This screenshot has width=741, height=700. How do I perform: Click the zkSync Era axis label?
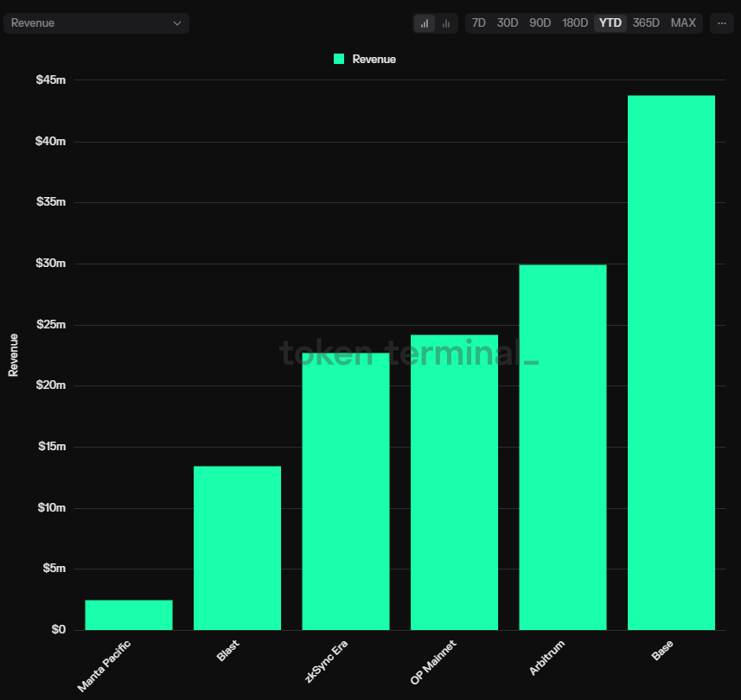coord(327,661)
